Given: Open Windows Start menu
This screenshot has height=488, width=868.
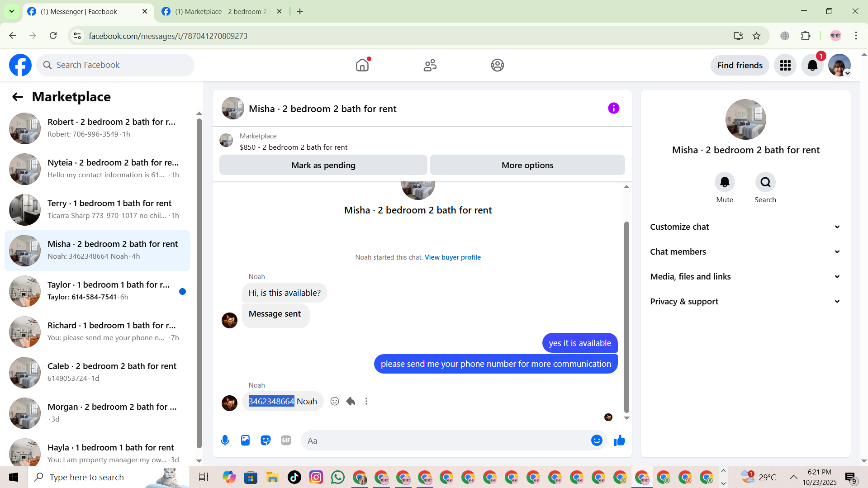Looking at the screenshot, I should [x=14, y=477].
